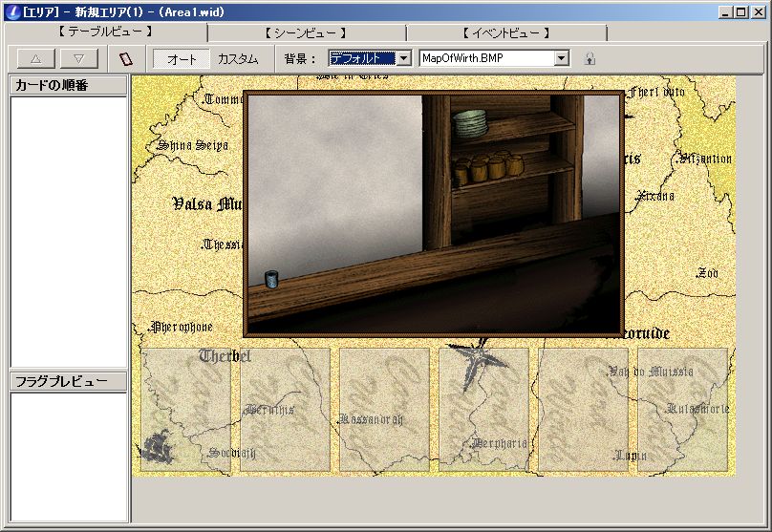The height and width of the screenshot is (532, 772).
Task: Select the card slot over Kassandrah
Action: [x=384, y=410]
